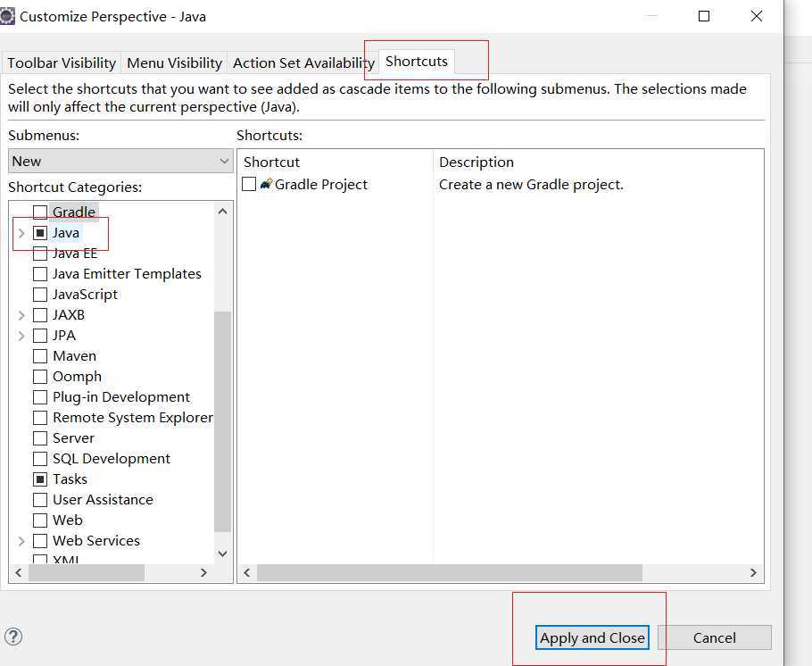Check the Gradle Project shortcut checkbox
Viewport: 812px width, 666px height.
click(x=249, y=184)
